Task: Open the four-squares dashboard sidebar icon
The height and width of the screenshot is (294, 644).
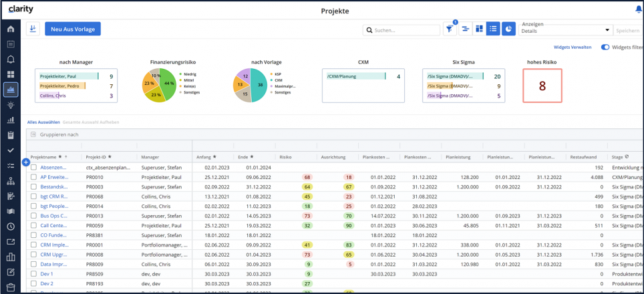Action: (x=11, y=74)
